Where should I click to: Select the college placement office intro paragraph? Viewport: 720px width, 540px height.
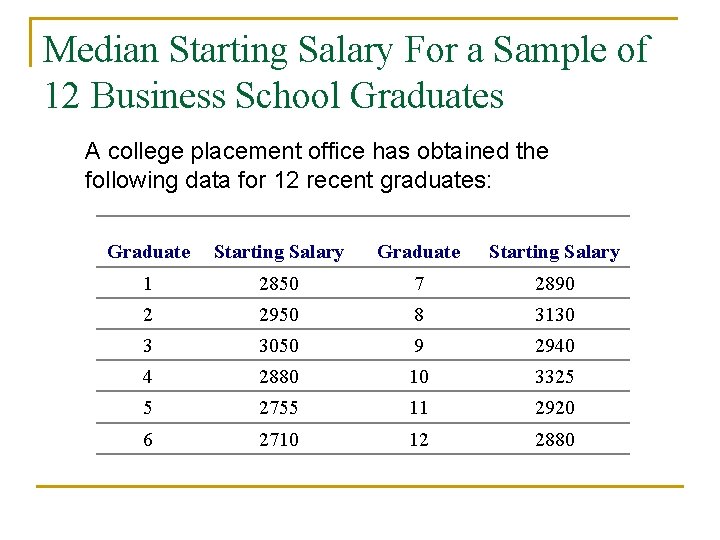point(316,166)
